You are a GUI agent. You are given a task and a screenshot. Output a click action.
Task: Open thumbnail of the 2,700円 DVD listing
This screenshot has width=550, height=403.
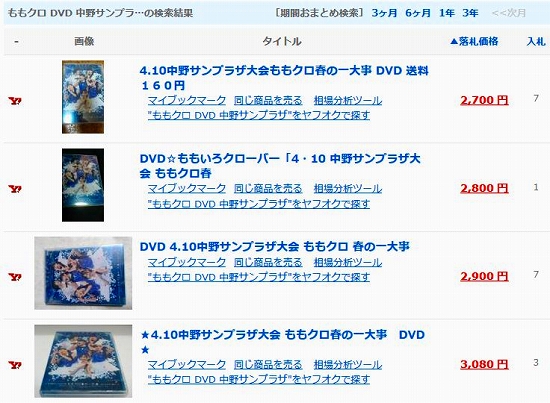[x=83, y=97]
